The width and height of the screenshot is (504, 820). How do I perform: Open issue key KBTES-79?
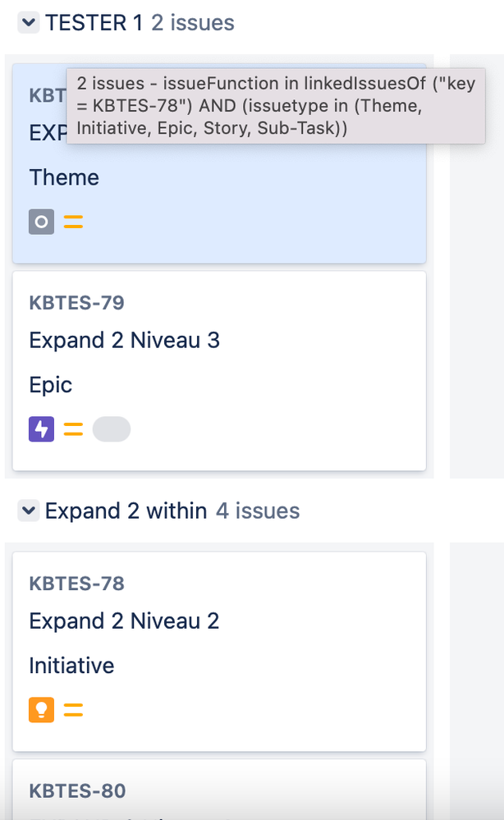77,303
